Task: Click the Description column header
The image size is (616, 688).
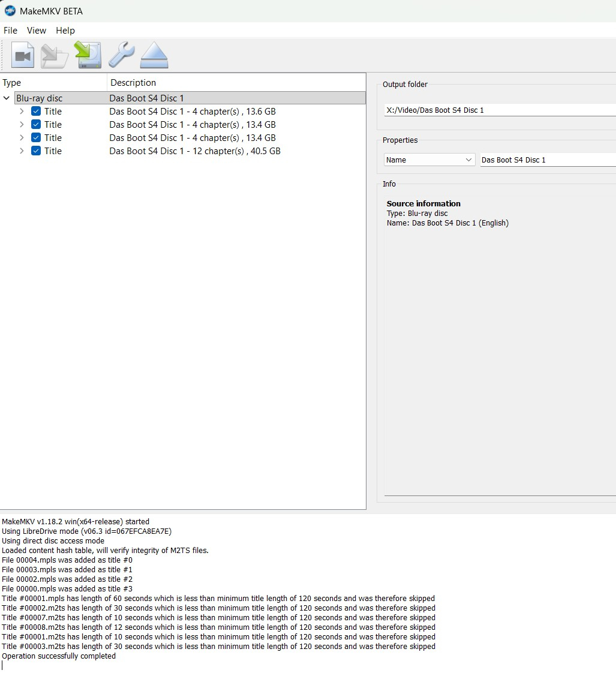Action: click(236, 83)
